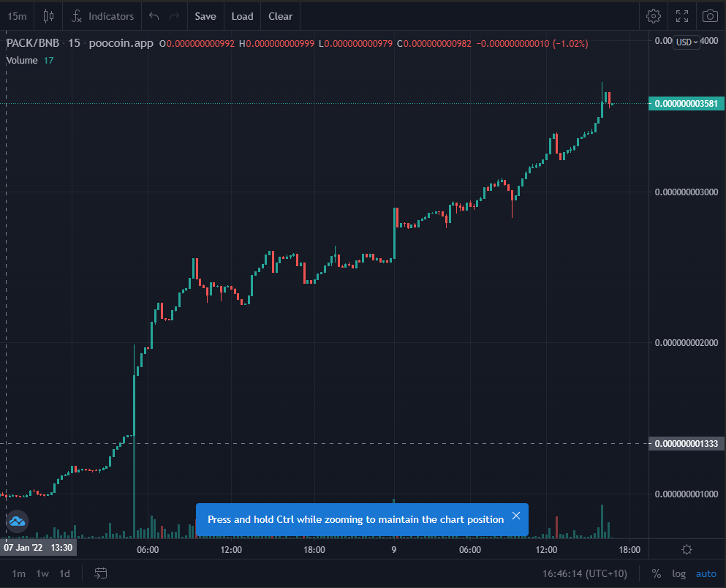The width and height of the screenshot is (726, 588).
Task: Click the crosshair price label 0.000000001333
Action: pos(687,443)
